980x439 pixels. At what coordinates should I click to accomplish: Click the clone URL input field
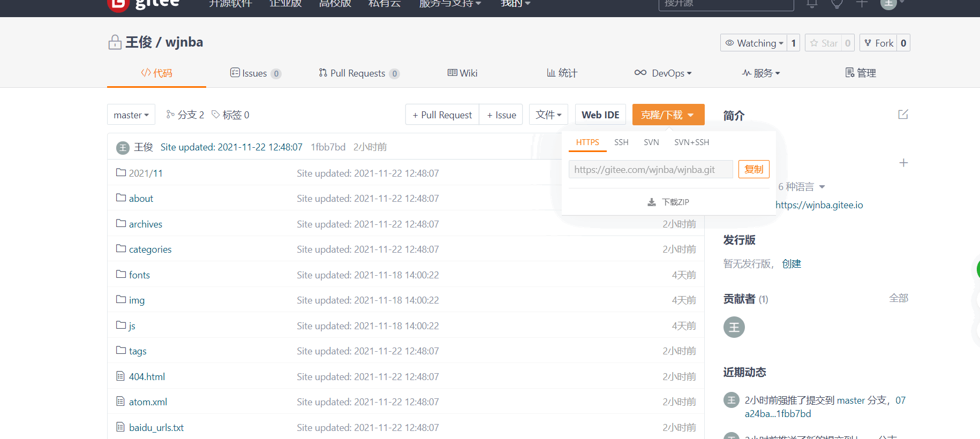click(650, 170)
